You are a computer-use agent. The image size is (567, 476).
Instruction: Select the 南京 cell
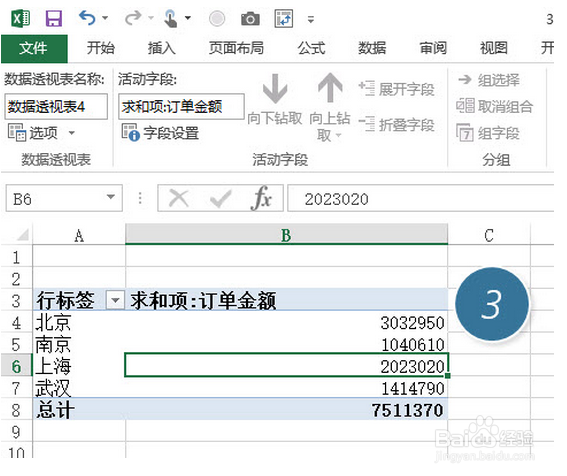coord(79,344)
